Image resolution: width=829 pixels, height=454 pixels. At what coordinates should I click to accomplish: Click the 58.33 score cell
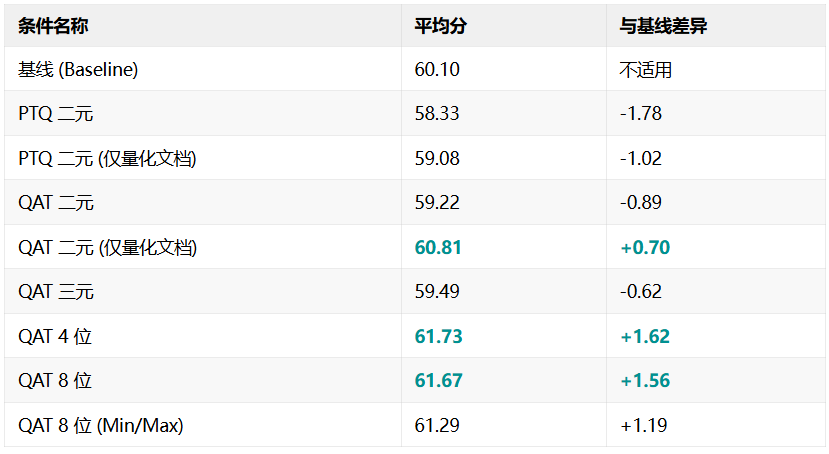[437, 114]
